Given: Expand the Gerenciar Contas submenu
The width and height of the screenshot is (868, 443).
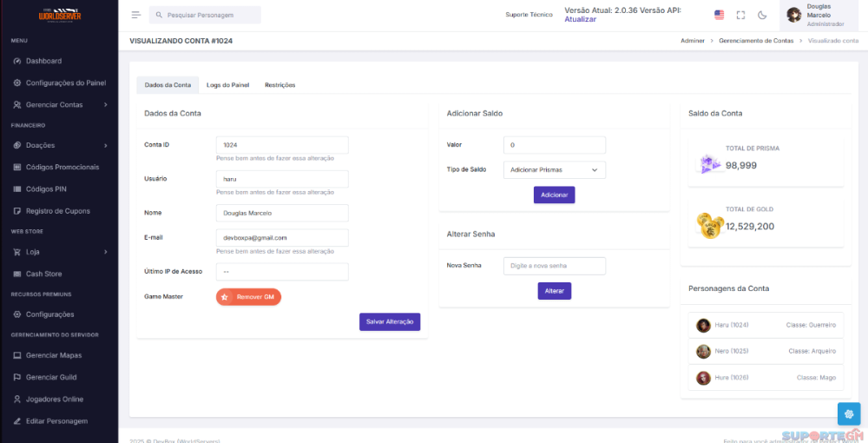Looking at the screenshot, I should click(59, 105).
